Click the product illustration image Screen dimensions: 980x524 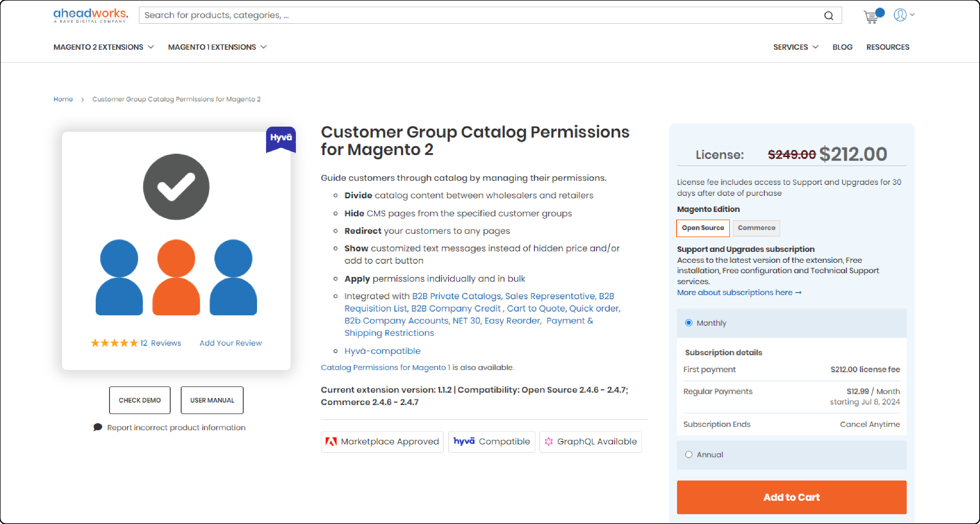coord(176,234)
